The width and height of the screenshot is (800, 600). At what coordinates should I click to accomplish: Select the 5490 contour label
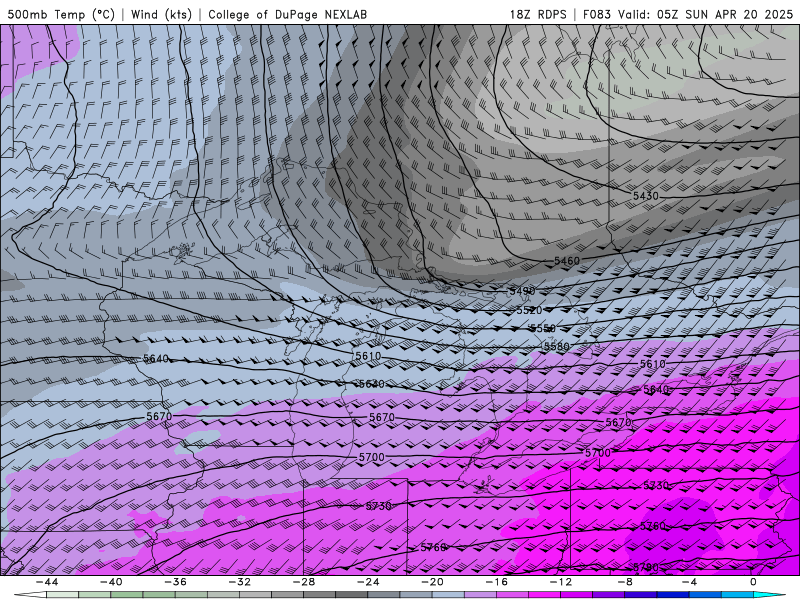tap(522, 291)
